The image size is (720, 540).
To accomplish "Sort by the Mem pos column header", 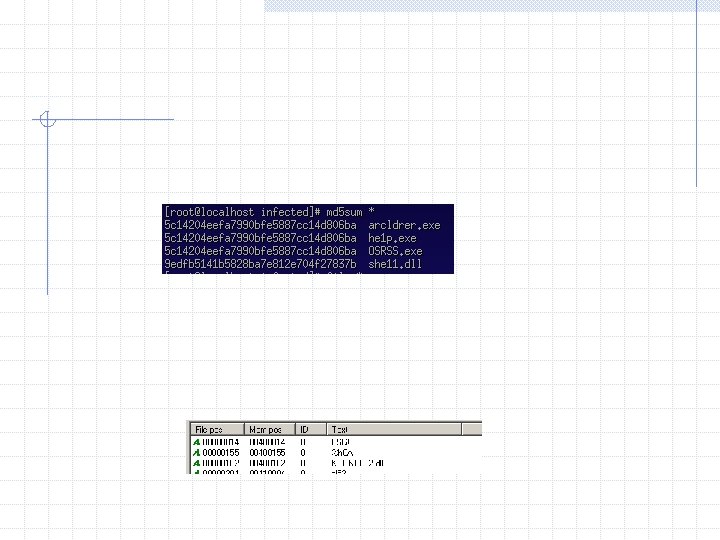I will pos(270,429).
